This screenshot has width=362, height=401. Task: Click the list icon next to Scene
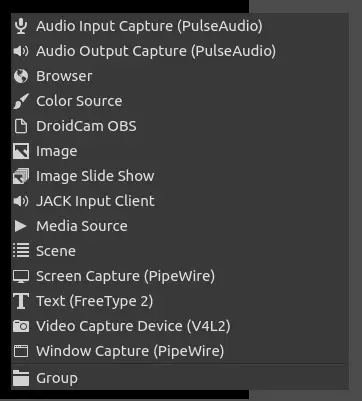pyautogui.click(x=21, y=250)
